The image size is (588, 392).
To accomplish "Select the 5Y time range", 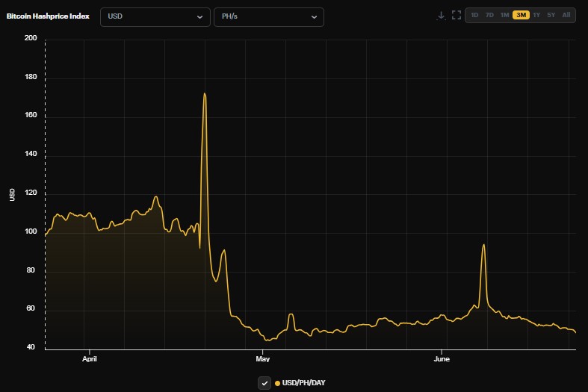I will point(551,16).
